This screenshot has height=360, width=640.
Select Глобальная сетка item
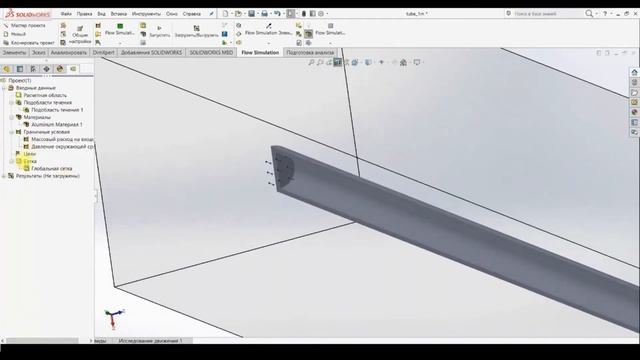(x=52, y=169)
